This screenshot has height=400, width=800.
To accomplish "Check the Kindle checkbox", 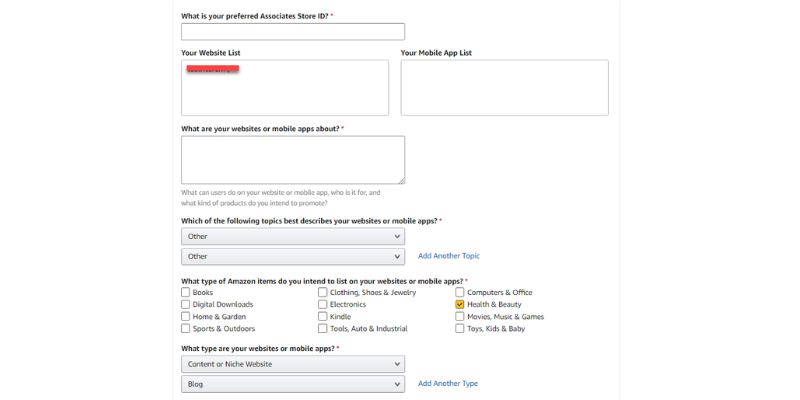I will tap(323, 316).
